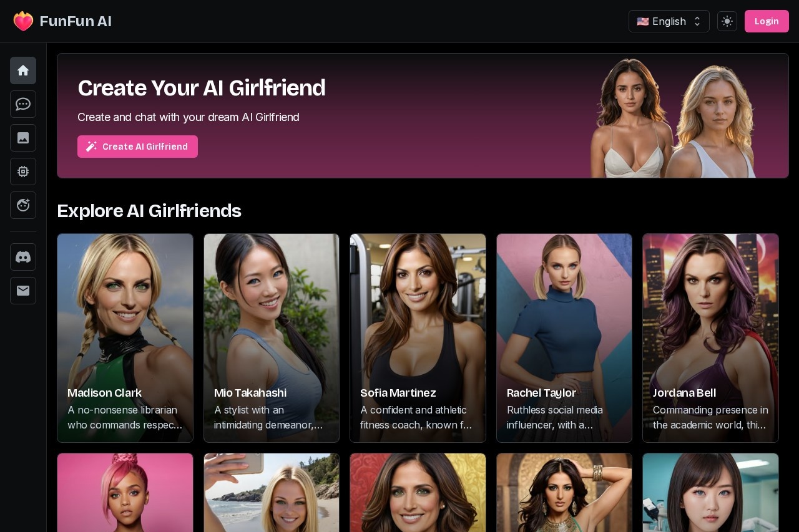Click the Login button
Image resolution: width=799 pixels, height=532 pixels.
[x=767, y=21]
